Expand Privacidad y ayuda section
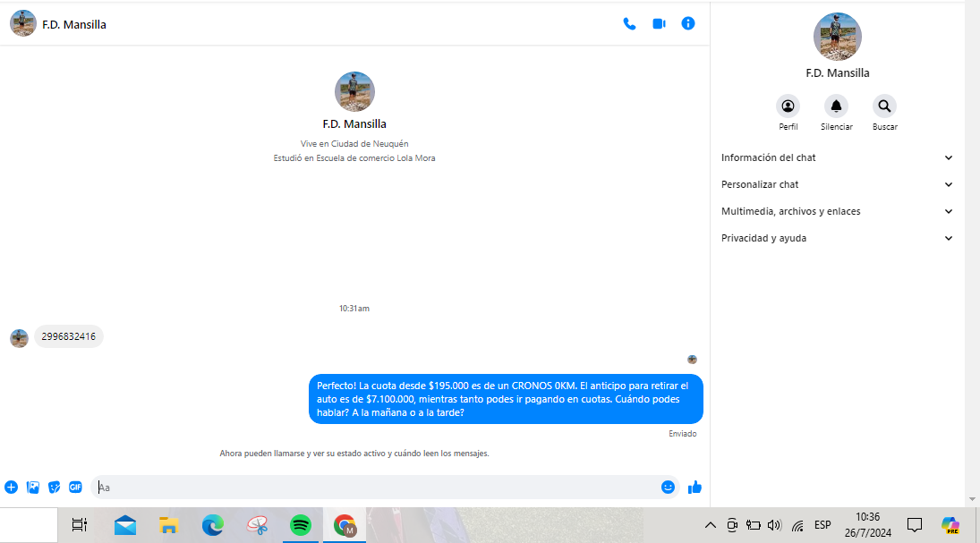This screenshot has height=543, width=980. pos(837,238)
